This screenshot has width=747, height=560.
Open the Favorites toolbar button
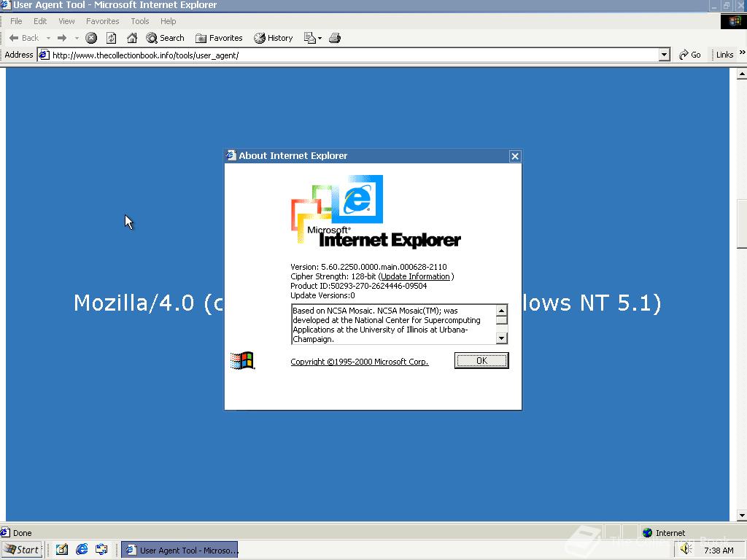pyautogui.click(x=219, y=38)
